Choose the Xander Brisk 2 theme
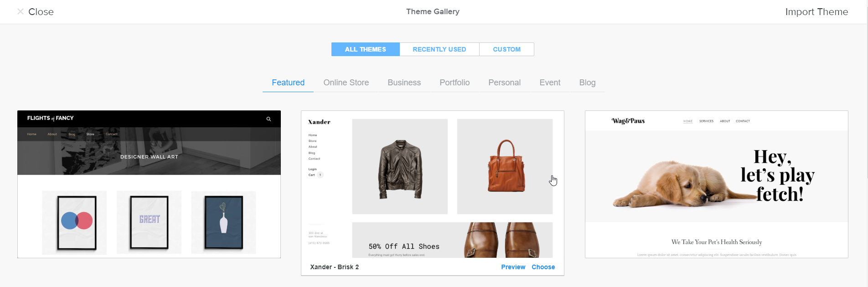Screen dimensions: 868x287 [543, 267]
